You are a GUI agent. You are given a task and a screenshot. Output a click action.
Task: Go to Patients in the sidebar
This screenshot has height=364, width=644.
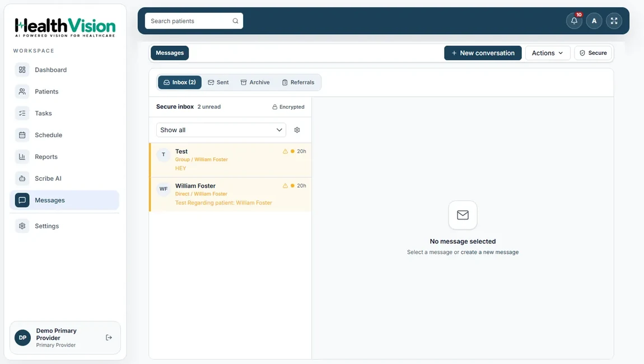click(x=64, y=92)
